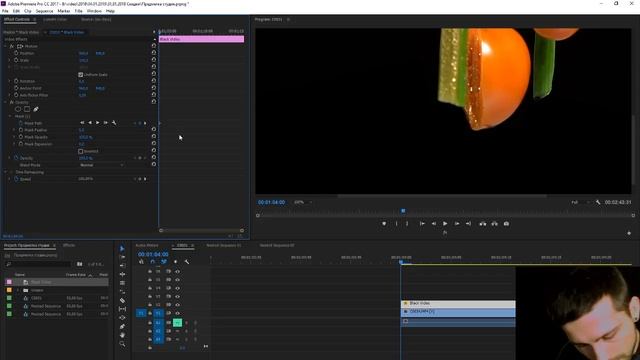Screen dimensions: 640x360
Task: Expand the folder bin in Project panel
Action: tap(18, 290)
